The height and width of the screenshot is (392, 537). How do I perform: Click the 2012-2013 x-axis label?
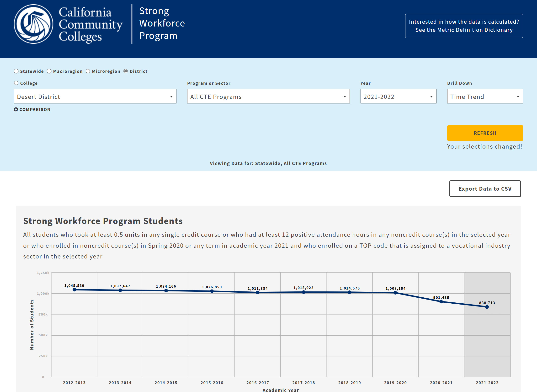[x=74, y=383]
